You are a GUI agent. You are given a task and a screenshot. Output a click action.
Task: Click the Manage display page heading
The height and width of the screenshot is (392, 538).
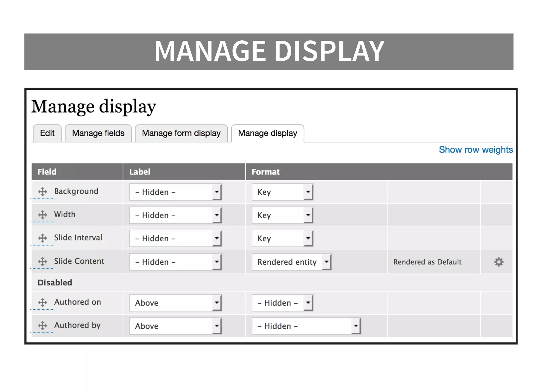[94, 107]
